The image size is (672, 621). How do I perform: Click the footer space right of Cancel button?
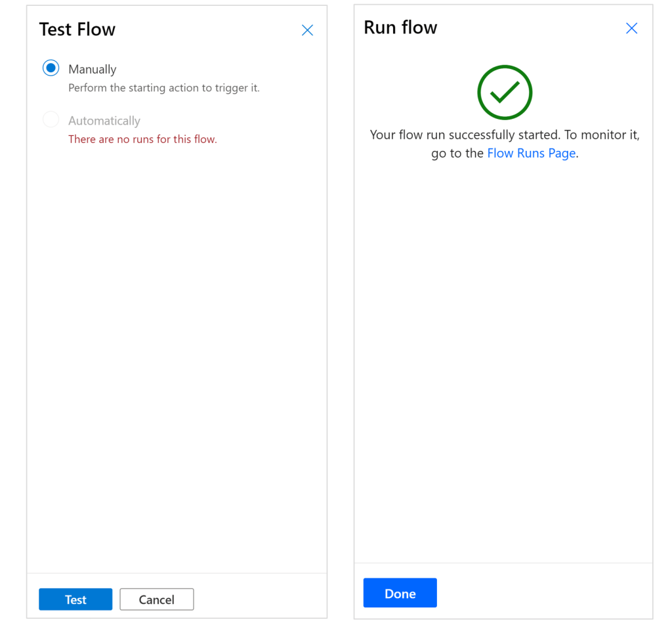coord(262,599)
